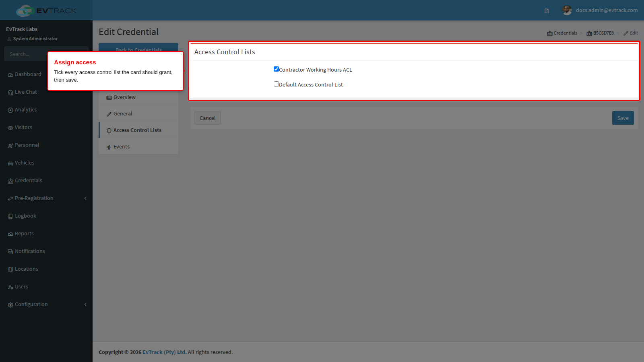Click the Configuration gear icon
Screen dimensions: 644x362
10,305
